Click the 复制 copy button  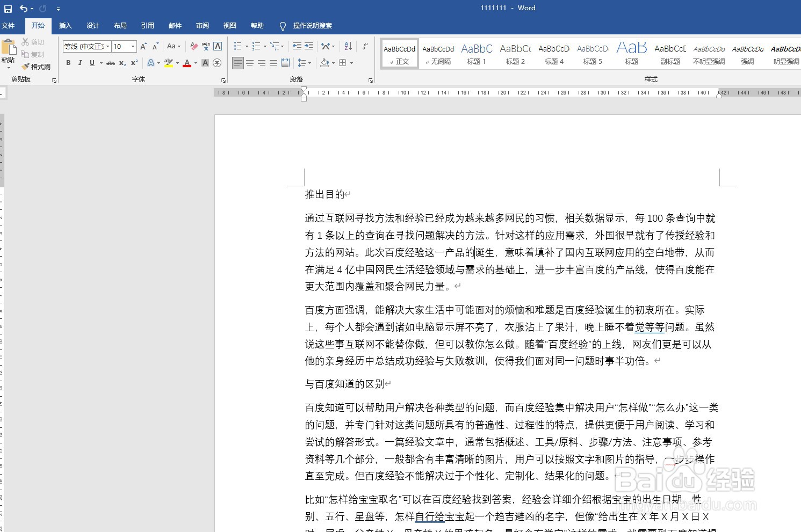33,54
